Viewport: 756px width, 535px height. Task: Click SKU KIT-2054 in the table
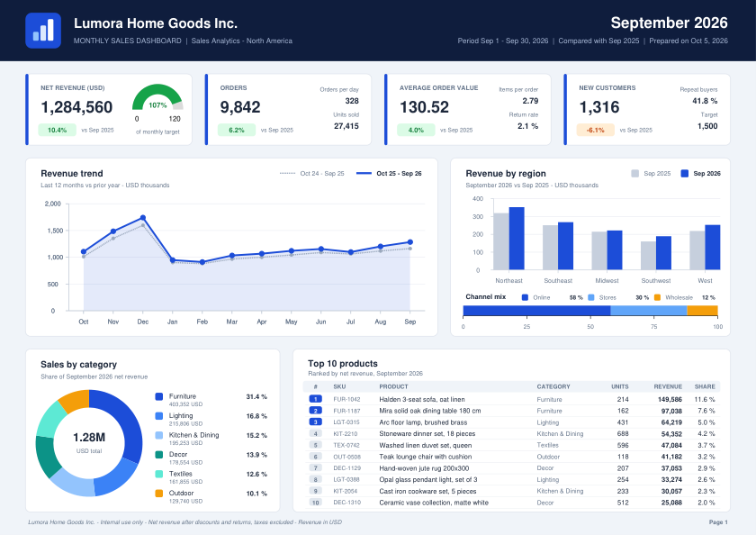tap(346, 491)
